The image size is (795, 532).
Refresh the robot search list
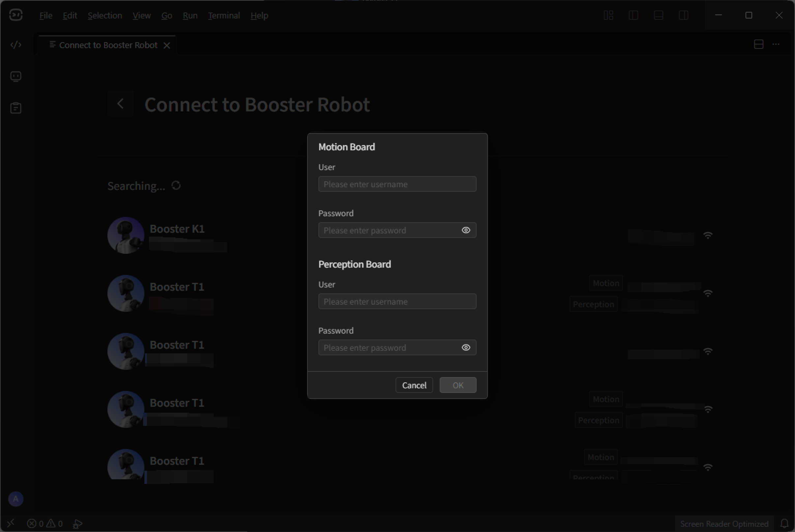point(176,185)
